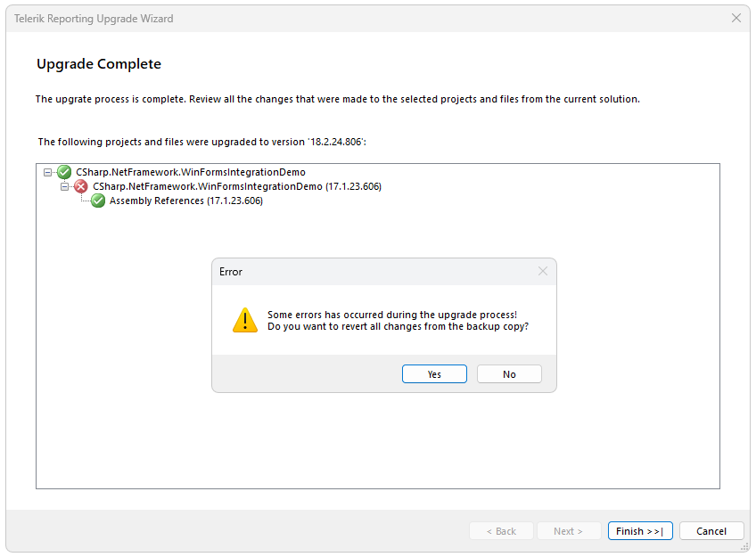This screenshot has height=557, width=756.
Task: Click the green success icon beside CSharp.NetFramework.WinFormsIntegrationDemo
Action: click(63, 172)
